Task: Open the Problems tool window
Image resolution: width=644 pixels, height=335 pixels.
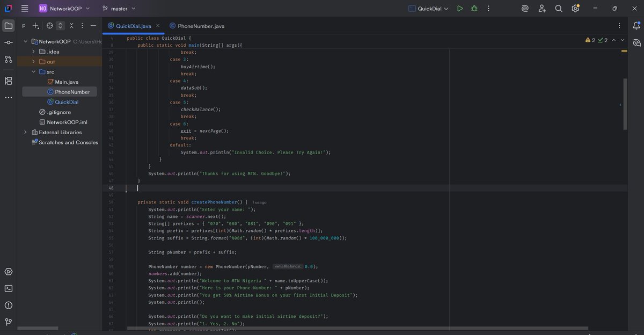Action: (x=9, y=305)
